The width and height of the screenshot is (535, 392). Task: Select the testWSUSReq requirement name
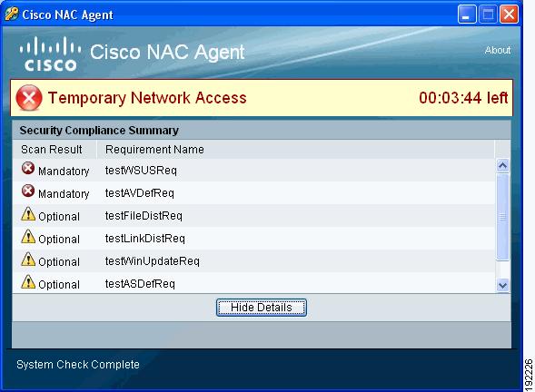tap(141, 170)
